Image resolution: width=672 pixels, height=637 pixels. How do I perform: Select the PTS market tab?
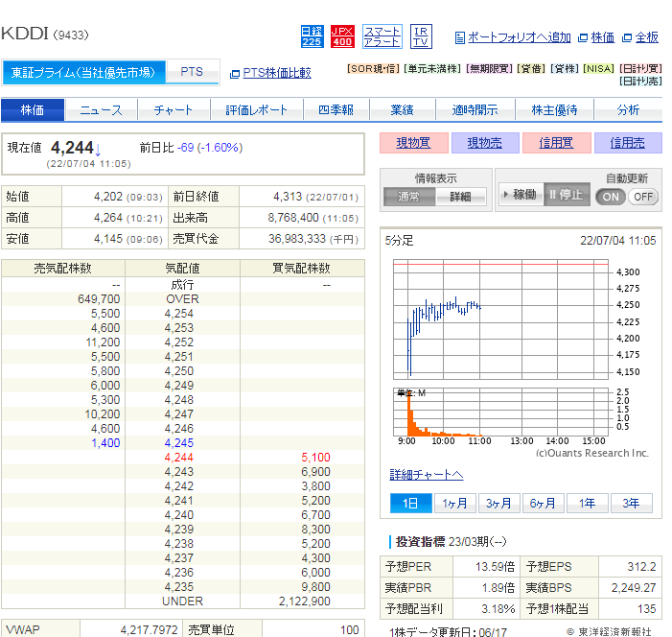tap(192, 72)
